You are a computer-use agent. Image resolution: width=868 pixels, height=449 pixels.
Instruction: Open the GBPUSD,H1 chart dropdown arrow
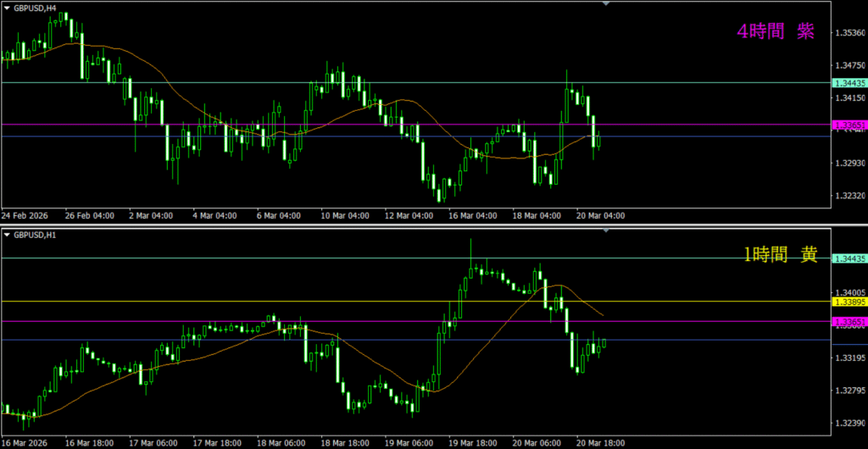pos(7,234)
